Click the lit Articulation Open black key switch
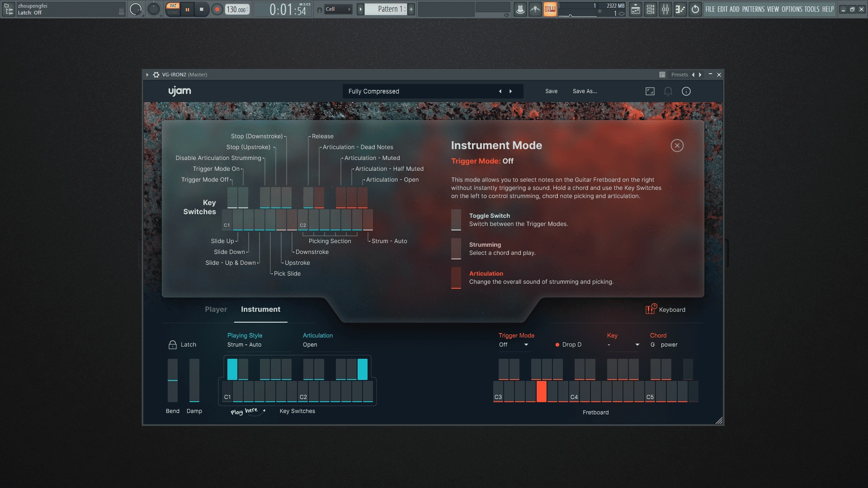Viewport: 868px width, 488px height. 363,369
